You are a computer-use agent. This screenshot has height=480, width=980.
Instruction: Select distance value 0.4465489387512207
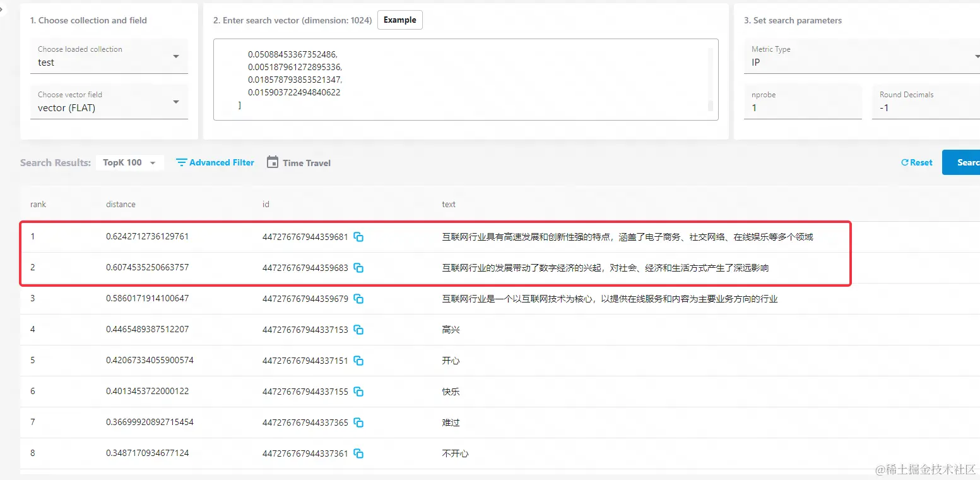147,329
